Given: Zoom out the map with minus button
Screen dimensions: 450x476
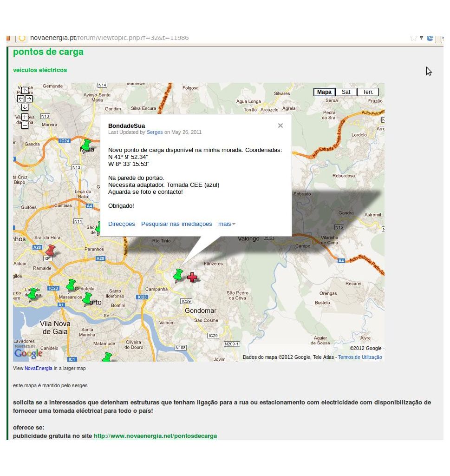Looking at the screenshot, I should click(x=25, y=125).
